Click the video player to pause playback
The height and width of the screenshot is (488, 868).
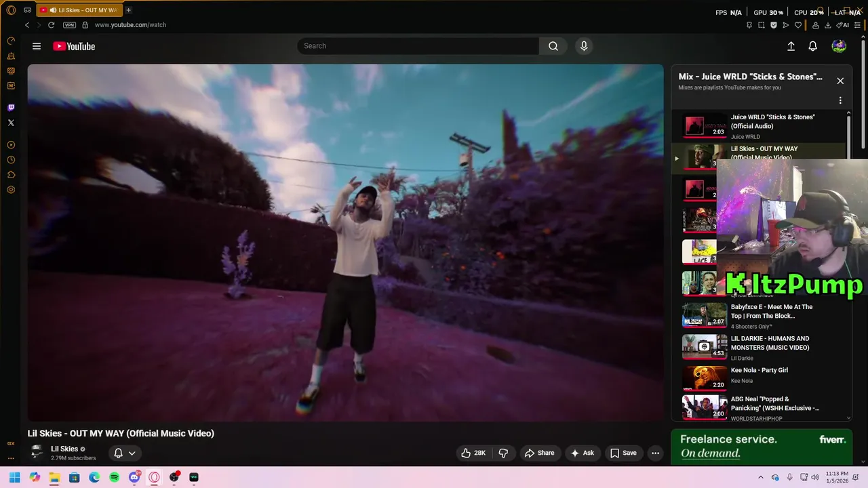pyautogui.click(x=345, y=243)
